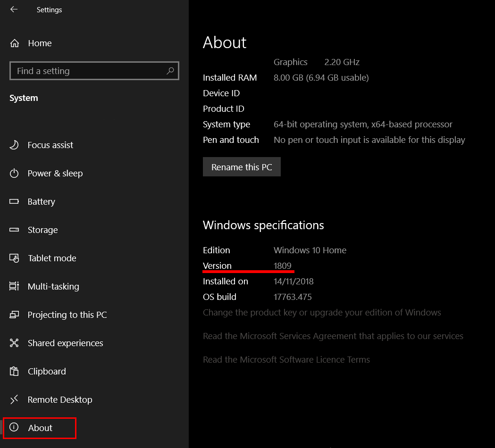495x448 pixels.
Task: Open Focus assist settings
Action: pyautogui.click(x=50, y=145)
